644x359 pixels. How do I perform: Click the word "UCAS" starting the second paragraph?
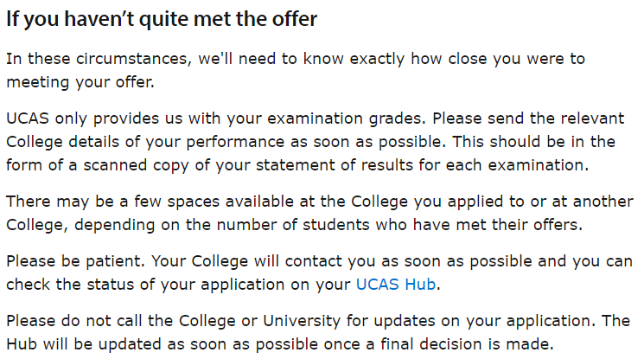tap(28, 119)
